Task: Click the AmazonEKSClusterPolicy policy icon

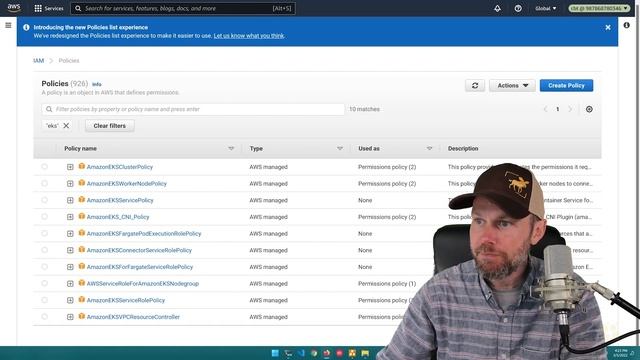Action: click(82, 166)
